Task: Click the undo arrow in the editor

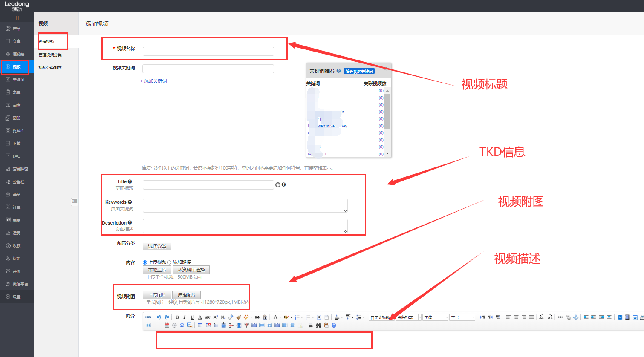Action: click(159, 317)
